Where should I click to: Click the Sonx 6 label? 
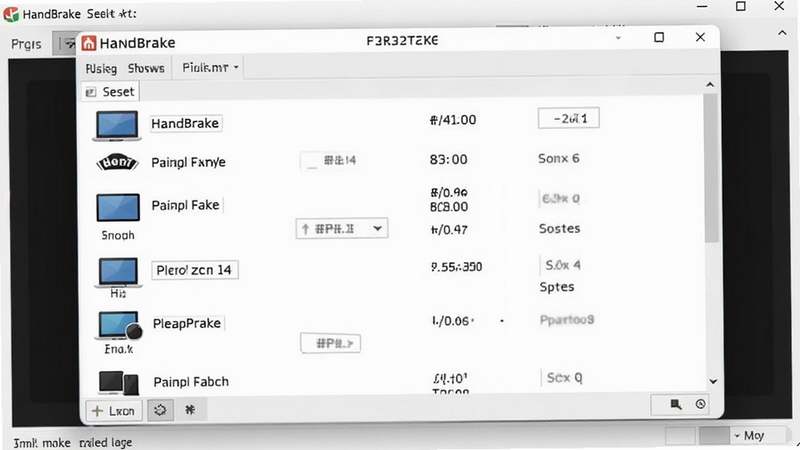559,159
